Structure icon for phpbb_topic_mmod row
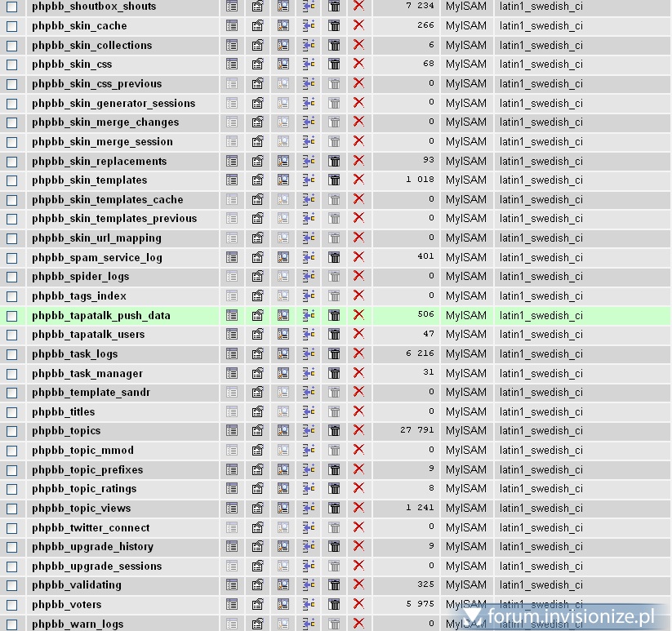672x631 pixels. tap(257, 451)
